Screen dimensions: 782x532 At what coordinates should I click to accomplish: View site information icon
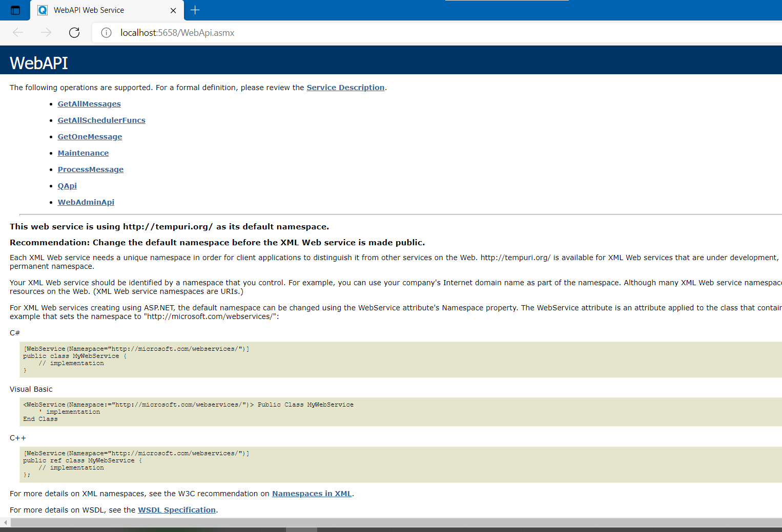pyautogui.click(x=106, y=33)
